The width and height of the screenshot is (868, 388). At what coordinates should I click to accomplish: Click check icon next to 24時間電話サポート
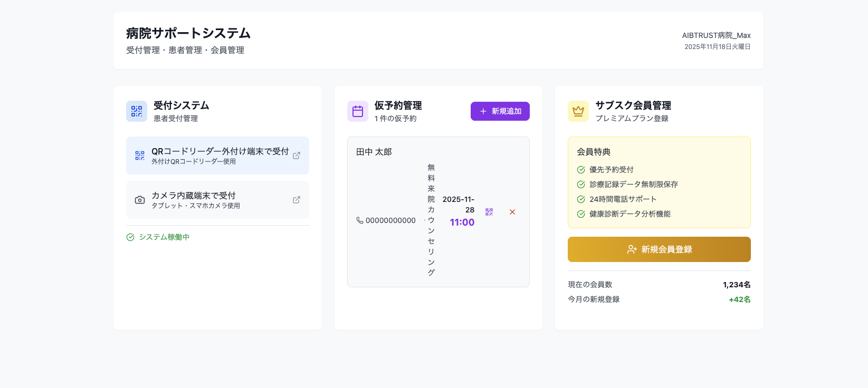pos(581,199)
